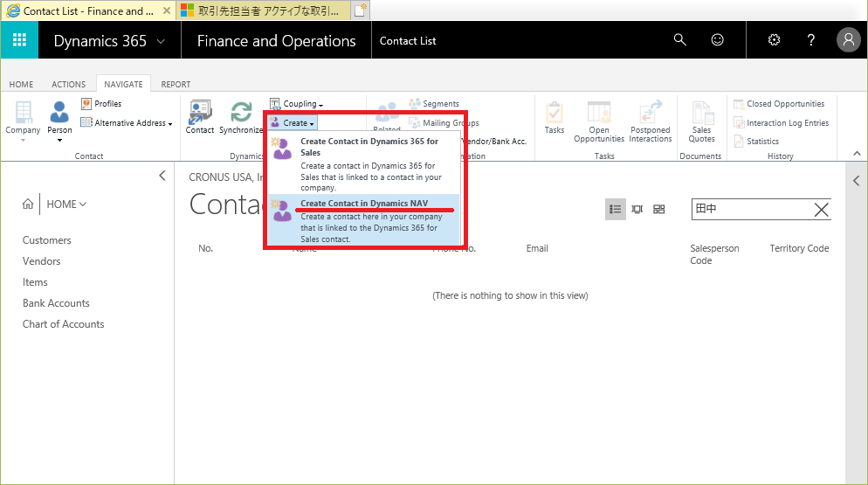Choose Create Contact in Dynamics NAV
The height and width of the screenshot is (485, 868).
363,220
